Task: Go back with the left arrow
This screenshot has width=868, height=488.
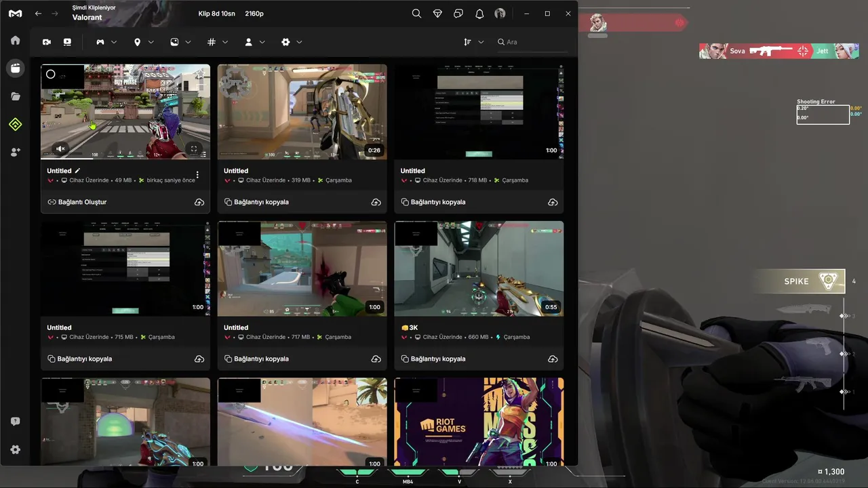Action: click(x=38, y=14)
